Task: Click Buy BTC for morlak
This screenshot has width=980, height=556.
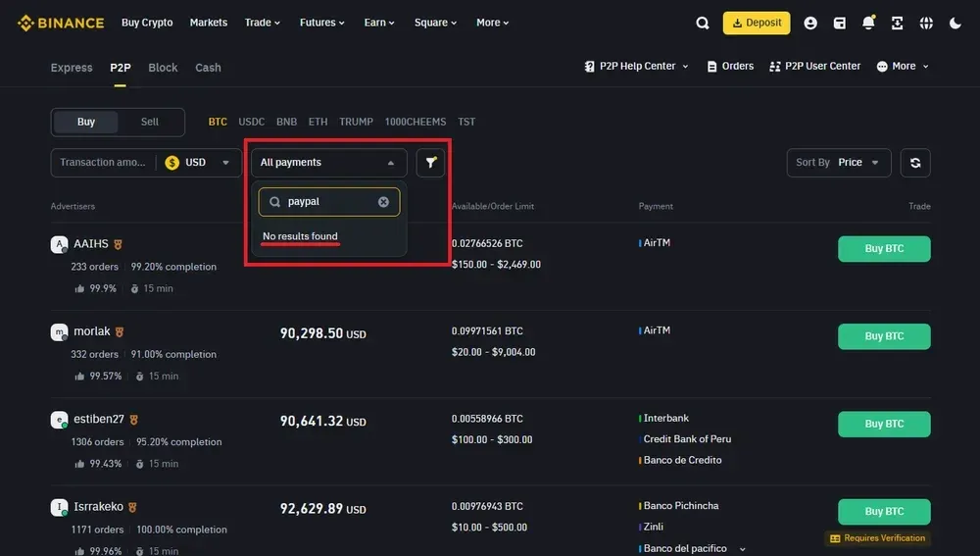Action: point(884,336)
